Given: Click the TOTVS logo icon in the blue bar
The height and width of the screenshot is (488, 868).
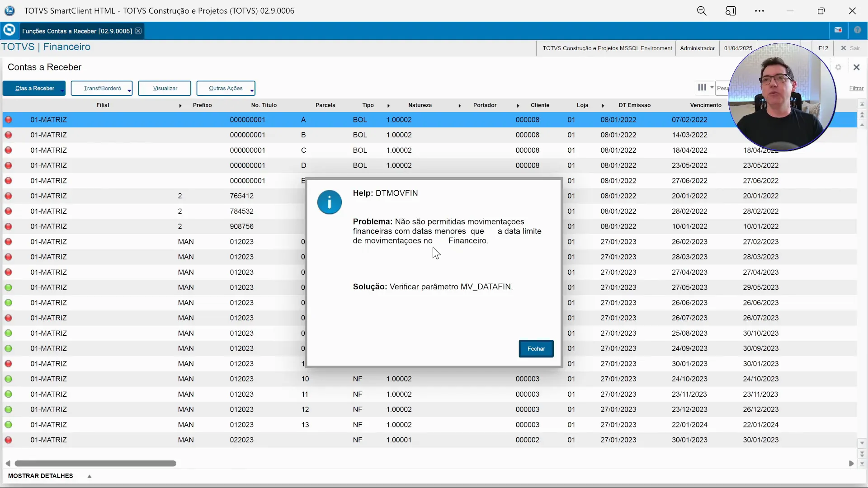Looking at the screenshot, I should (x=9, y=30).
